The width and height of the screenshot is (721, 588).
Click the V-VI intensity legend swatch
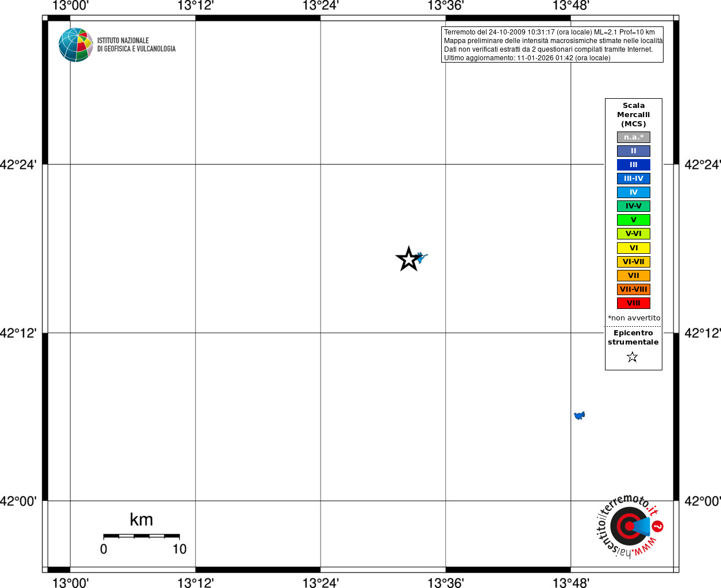point(634,234)
